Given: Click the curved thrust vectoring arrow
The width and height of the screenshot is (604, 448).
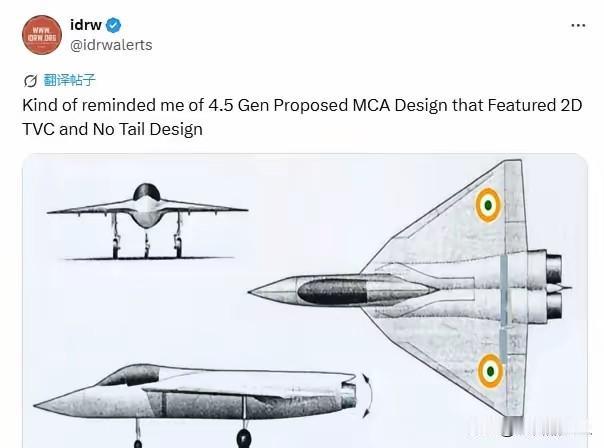Looking at the screenshot, I should [x=367, y=395].
